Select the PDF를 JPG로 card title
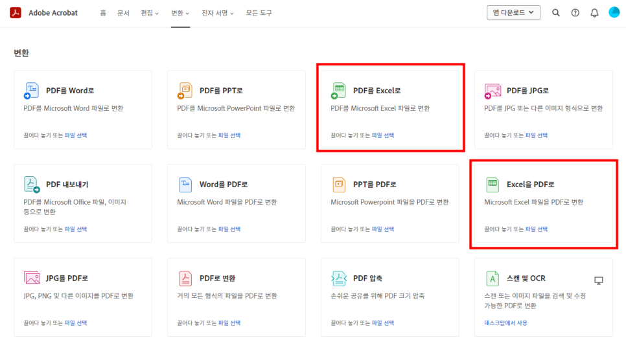Screen dimensions: 626x364 pos(527,91)
